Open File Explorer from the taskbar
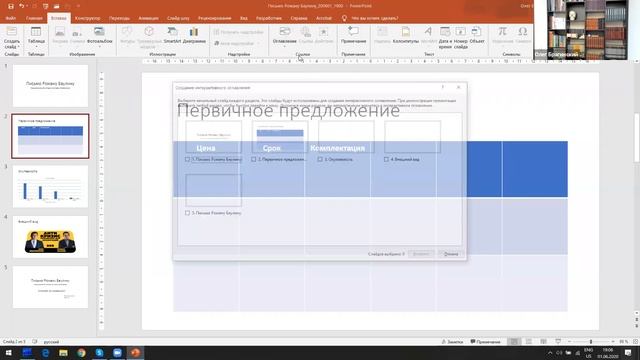The height and width of the screenshot is (360, 640). [x=63, y=353]
